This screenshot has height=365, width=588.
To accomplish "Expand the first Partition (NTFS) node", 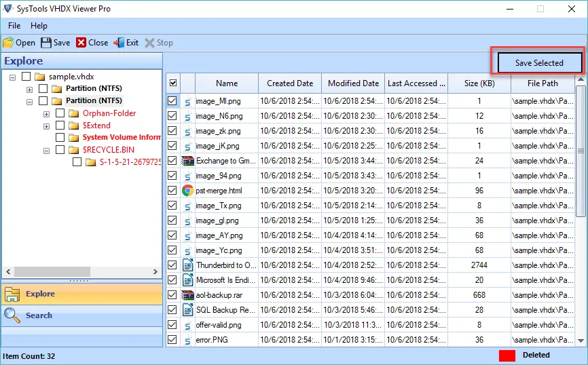I will [30, 90].
